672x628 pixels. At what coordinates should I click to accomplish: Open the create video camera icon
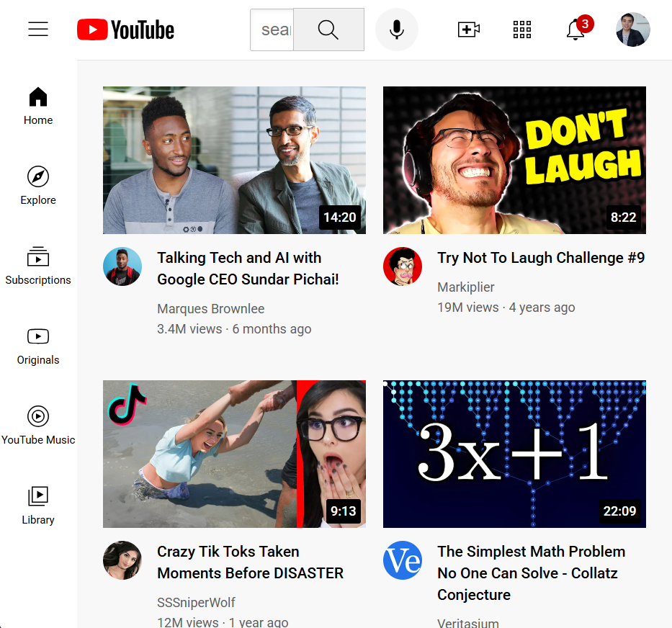[468, 30]
